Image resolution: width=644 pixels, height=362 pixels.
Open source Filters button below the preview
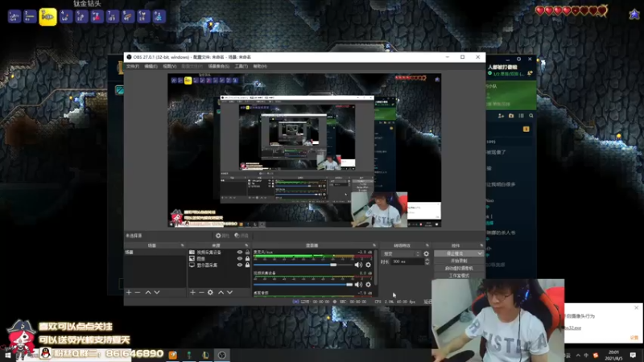click(242, 236)
